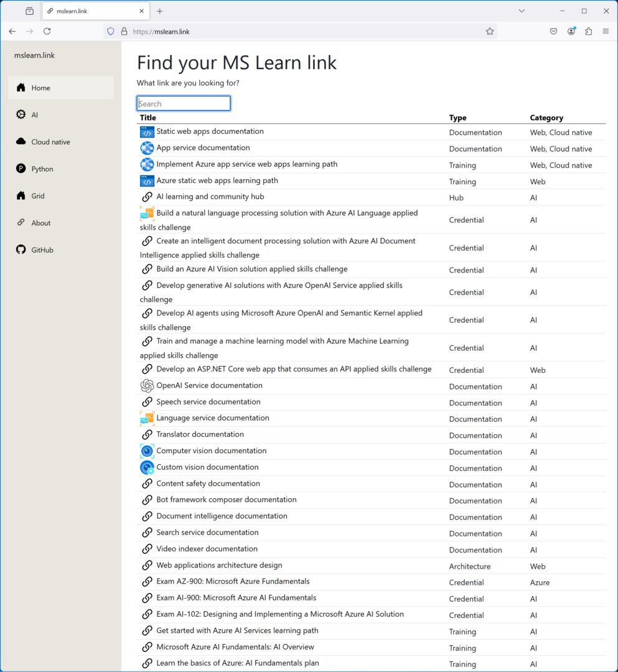The image size is (618, 672).
Task: Click the link icon beside Exam AI-102
Action: (147, 614)
